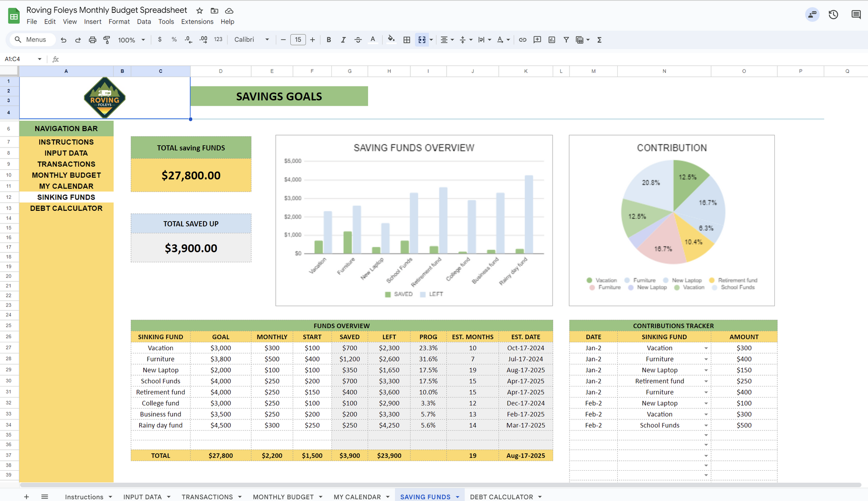Click the create filter icon
The width and height of the screenshot is (868, 501).
pos(566,40)
